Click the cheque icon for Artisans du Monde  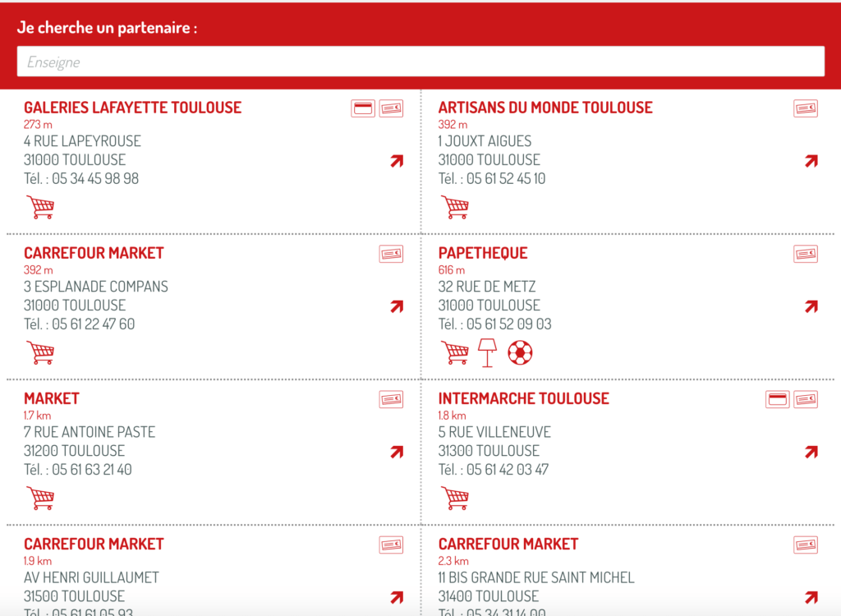(x=806, y=108)
